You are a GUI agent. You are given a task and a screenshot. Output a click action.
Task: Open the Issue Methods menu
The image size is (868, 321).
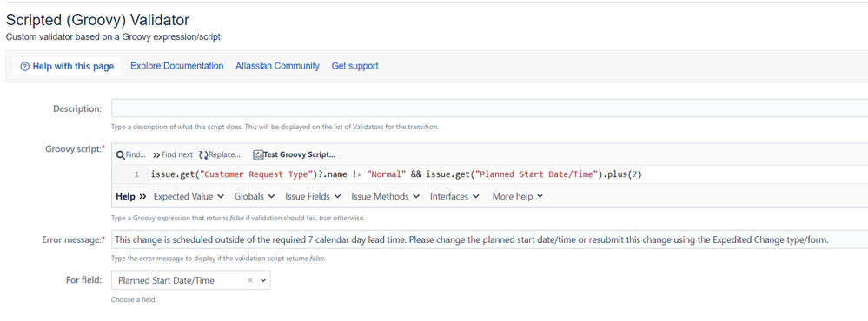385,196
